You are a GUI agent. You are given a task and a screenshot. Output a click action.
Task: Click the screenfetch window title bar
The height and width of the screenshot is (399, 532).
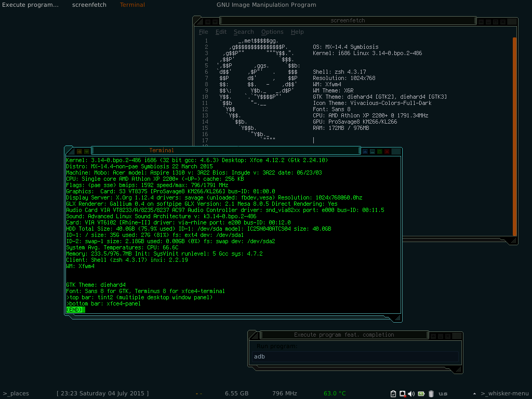[x=348, y=20]
